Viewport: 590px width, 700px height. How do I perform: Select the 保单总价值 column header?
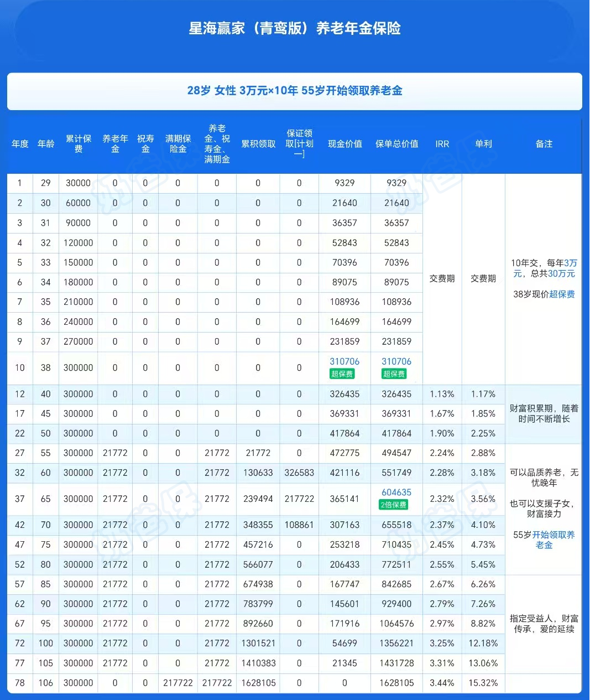396,144
